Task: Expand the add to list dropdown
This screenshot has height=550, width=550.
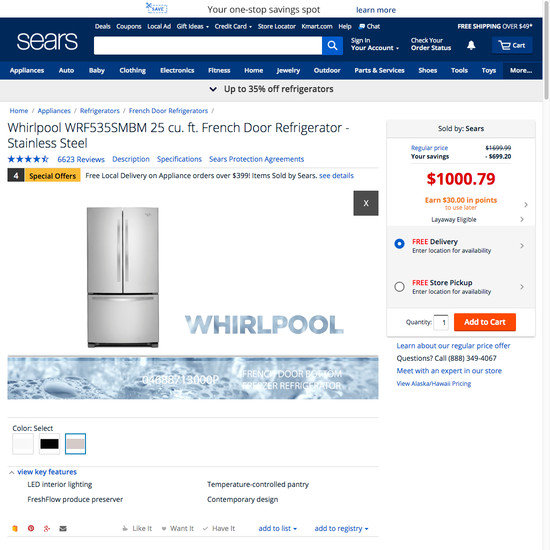Action: pyautogui.click(x=277, y=528)
